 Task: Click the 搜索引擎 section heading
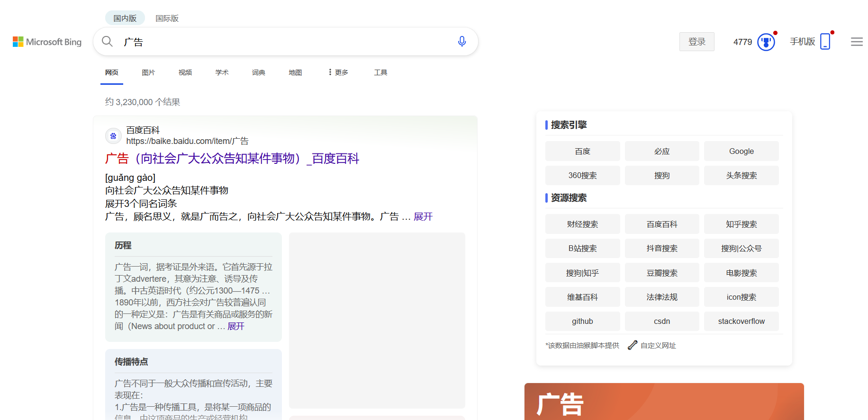[569, 125]
